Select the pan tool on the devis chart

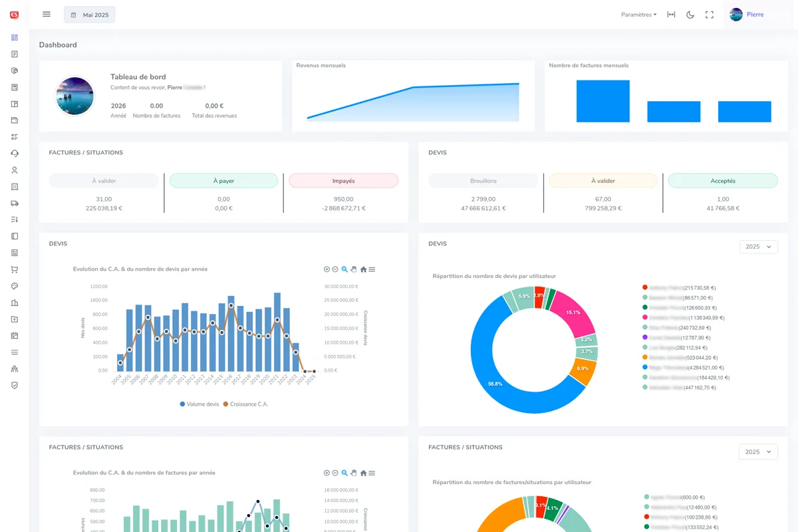(354, 269)
